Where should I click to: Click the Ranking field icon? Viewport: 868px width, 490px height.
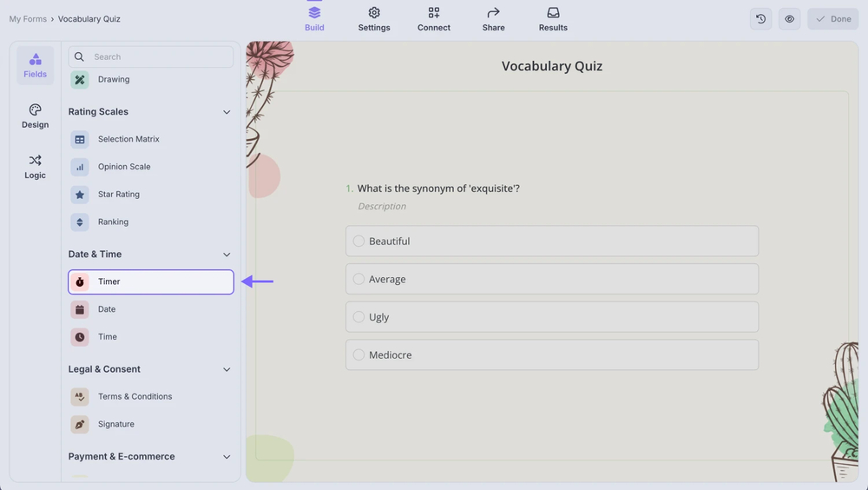[x=80, y=222]
